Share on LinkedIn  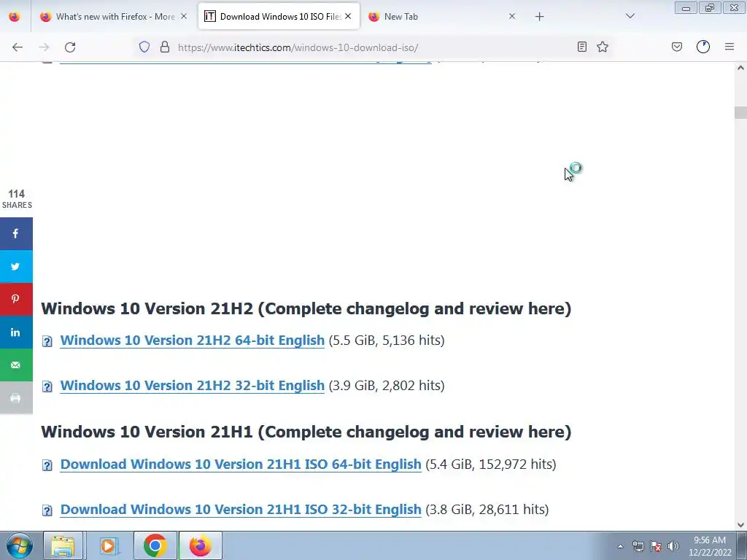tap(16, 332)
